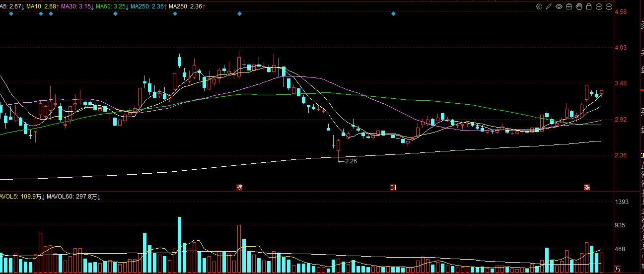Open the toolbox icon
644x274 pixels.
pyautogui.click(x=569, y=6)
